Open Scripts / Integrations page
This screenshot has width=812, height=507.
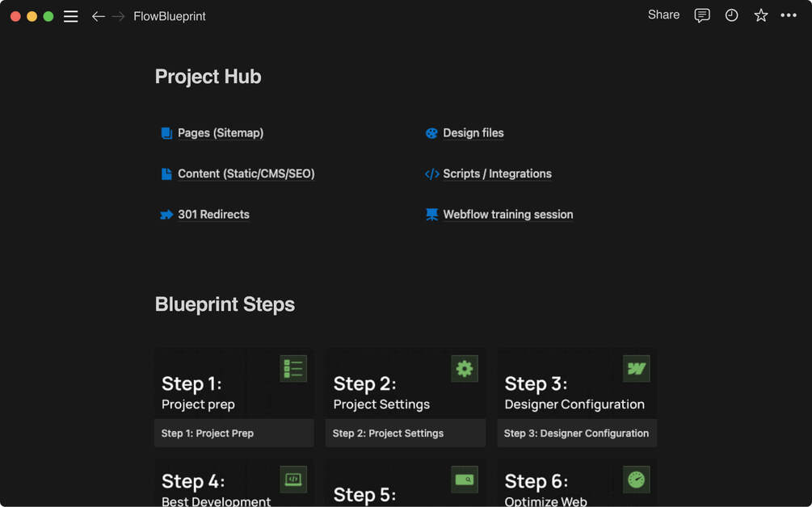pyautogui.click(x=497, y=174)
